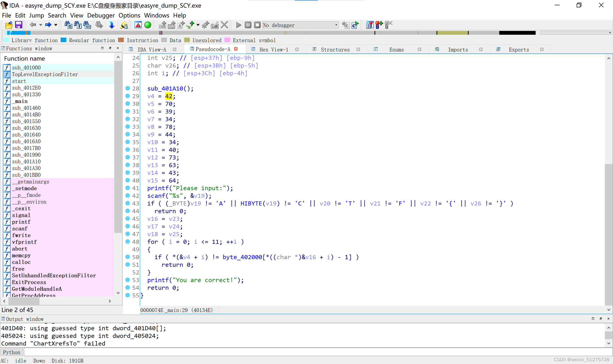Screen dimensions: 613x364
Task: Click the green circle status icon
Action: (148, 25)
